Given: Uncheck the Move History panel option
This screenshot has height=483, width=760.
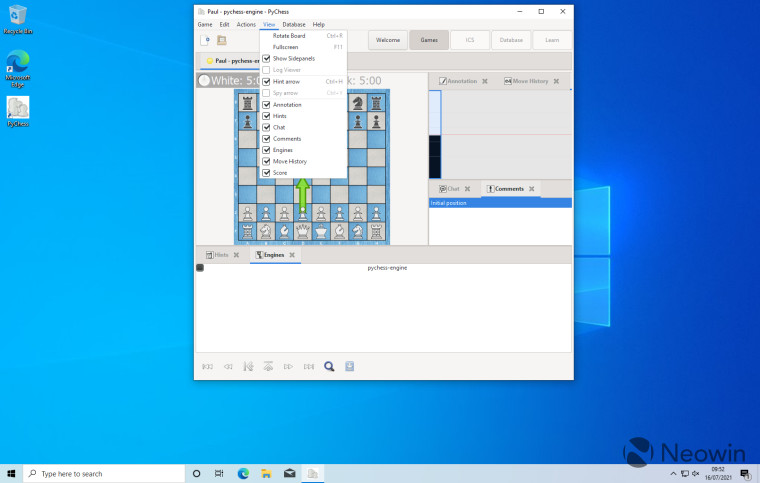Looking at the screenshot, I should 266,161.
